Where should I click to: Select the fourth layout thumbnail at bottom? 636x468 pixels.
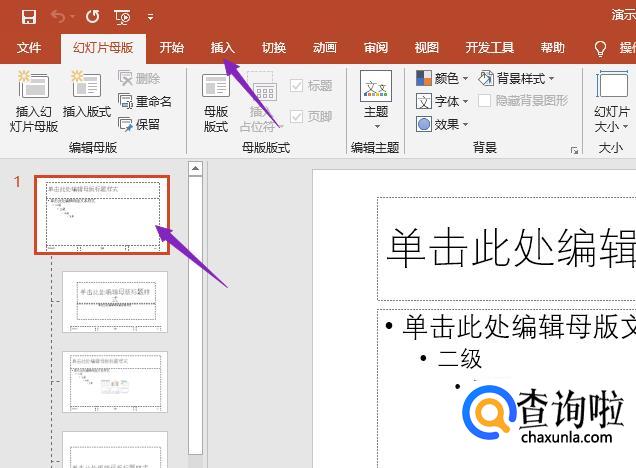click(x=115, y=450)
